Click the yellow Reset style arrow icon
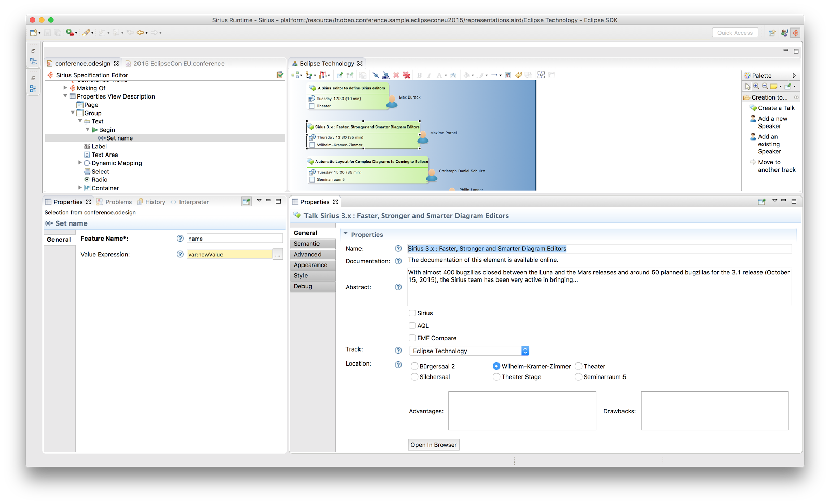This screenshot has height=504, width=830. tap(518, 75)
